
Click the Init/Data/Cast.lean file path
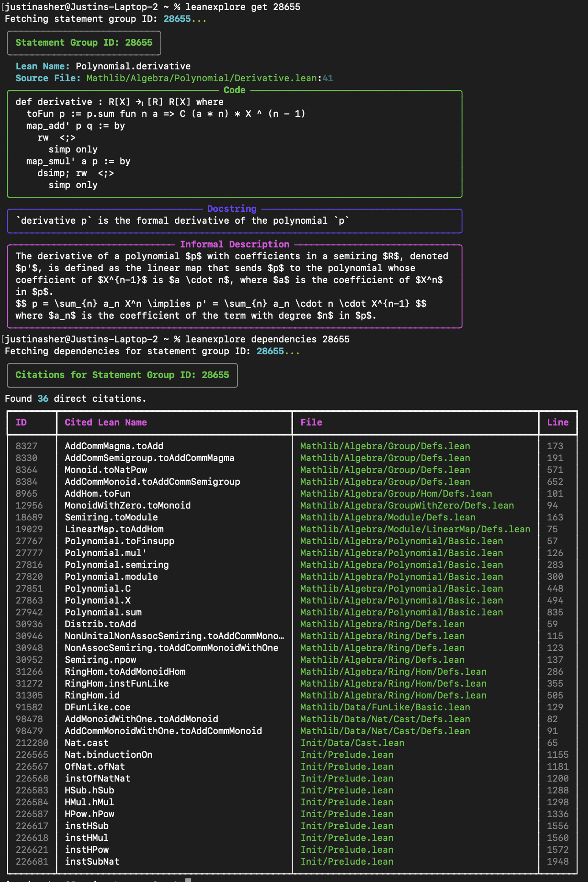(352, 743)
